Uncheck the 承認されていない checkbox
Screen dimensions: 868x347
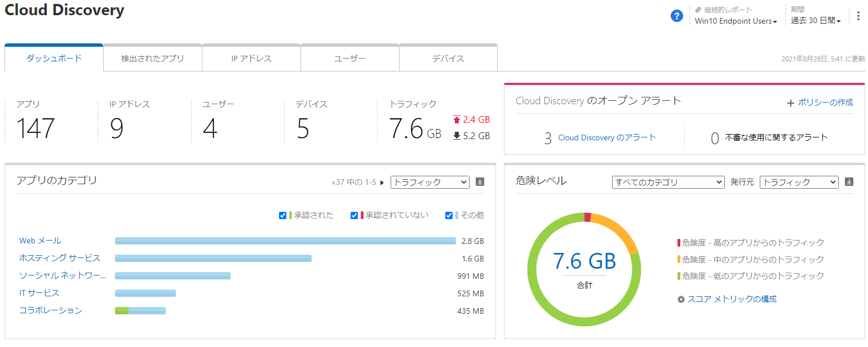pos(355,215)
